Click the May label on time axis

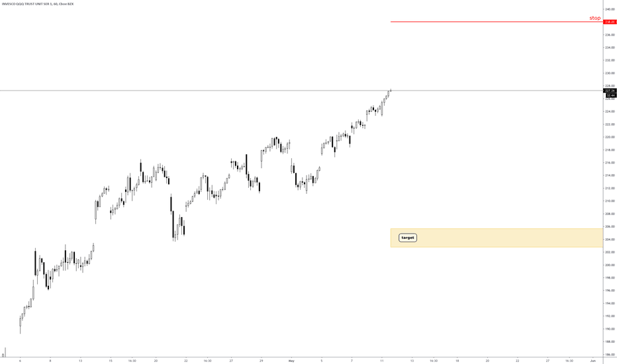point(291,361)
